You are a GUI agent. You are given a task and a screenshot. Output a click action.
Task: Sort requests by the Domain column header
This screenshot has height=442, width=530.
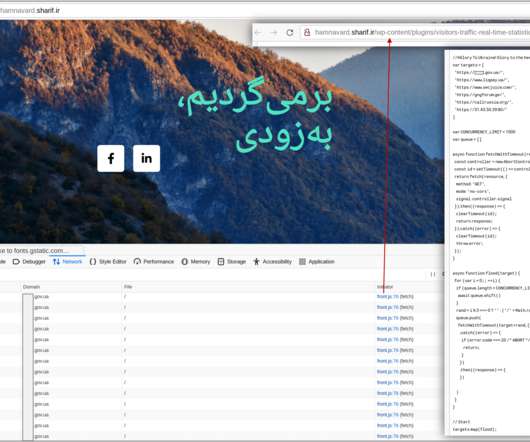[31, 287]
